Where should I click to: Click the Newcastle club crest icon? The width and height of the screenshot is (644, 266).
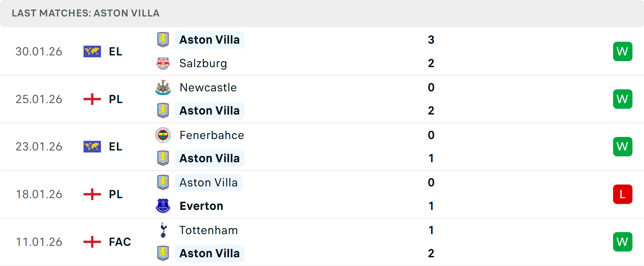coord(163,87)
